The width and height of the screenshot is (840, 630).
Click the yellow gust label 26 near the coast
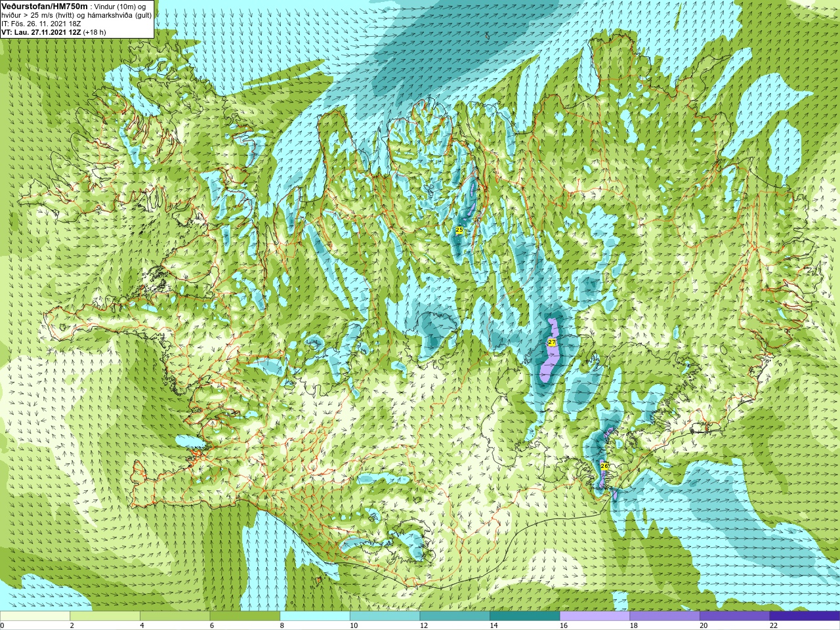click(x=604, y=466)
